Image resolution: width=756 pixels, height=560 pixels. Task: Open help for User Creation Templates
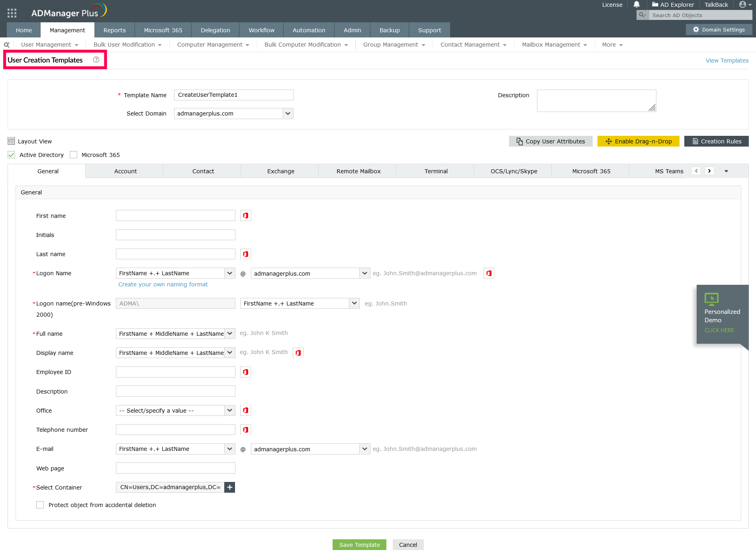(x=96, y=60)
